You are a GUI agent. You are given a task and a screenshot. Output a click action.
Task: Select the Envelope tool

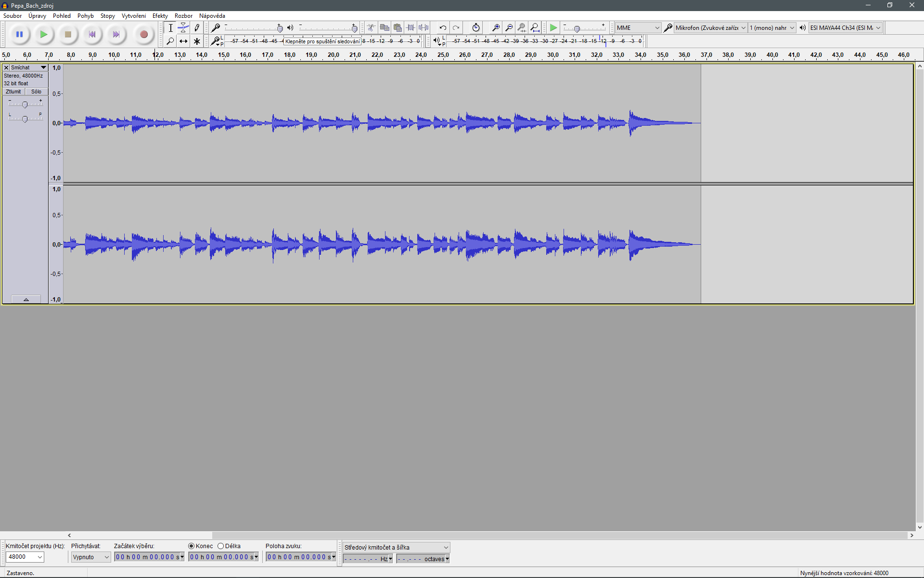tap(183, 28)
